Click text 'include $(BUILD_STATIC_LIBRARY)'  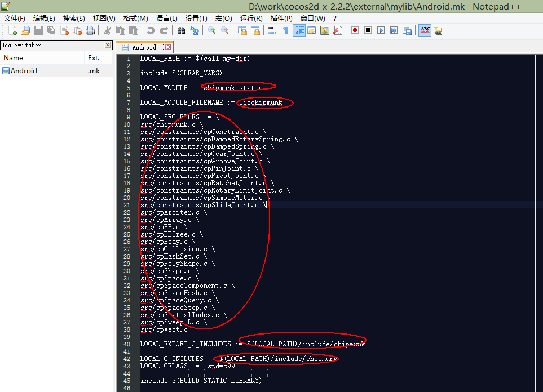(201, 381)
